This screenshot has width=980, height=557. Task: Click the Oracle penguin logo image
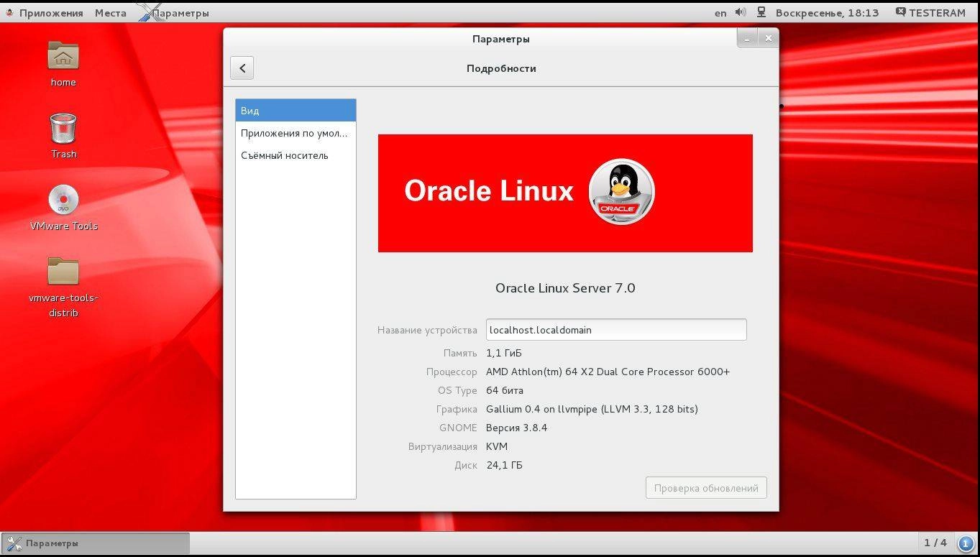coord(621,192)
